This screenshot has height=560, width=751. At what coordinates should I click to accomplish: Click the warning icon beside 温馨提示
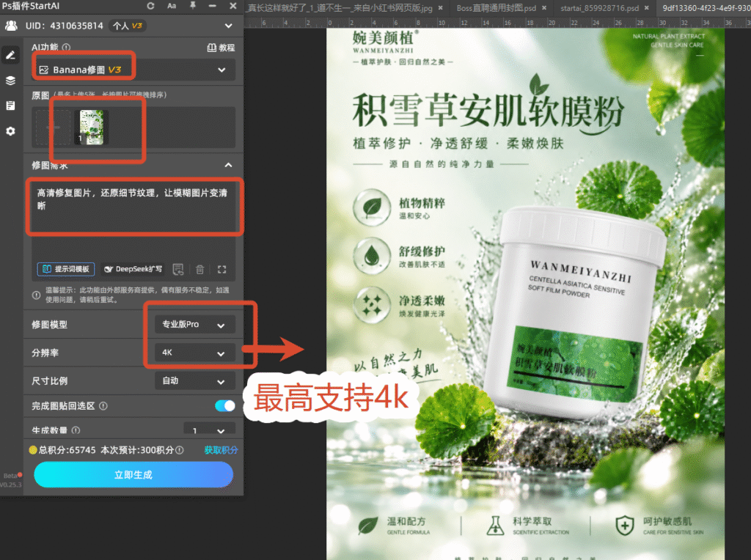pyautogui.click(x=36, y=295)
